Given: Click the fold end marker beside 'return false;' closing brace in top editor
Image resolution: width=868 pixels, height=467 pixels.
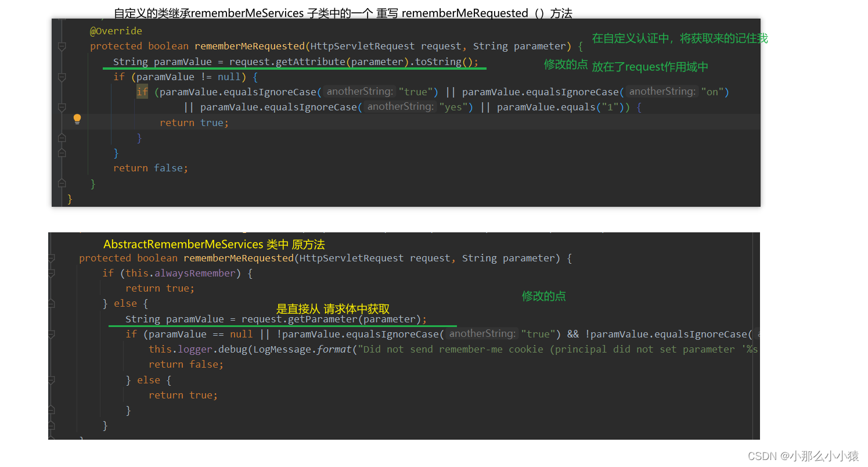Looking at the screenshot, I should pos(62,184).
